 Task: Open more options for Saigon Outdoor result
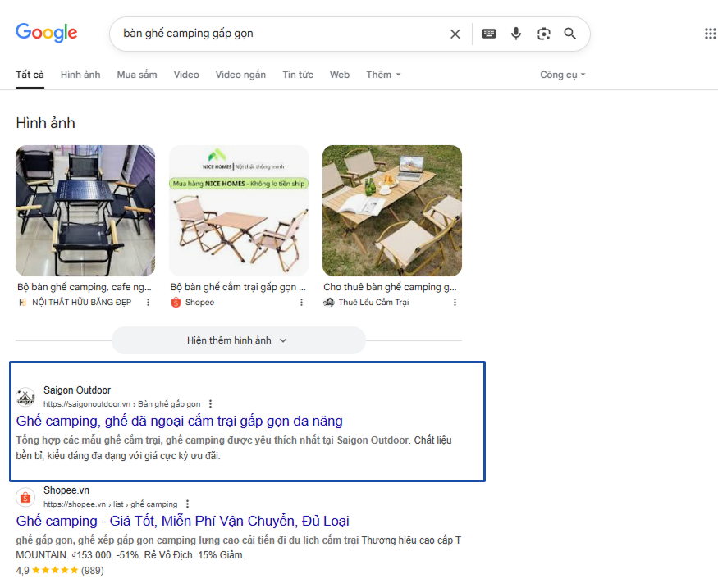211,404
